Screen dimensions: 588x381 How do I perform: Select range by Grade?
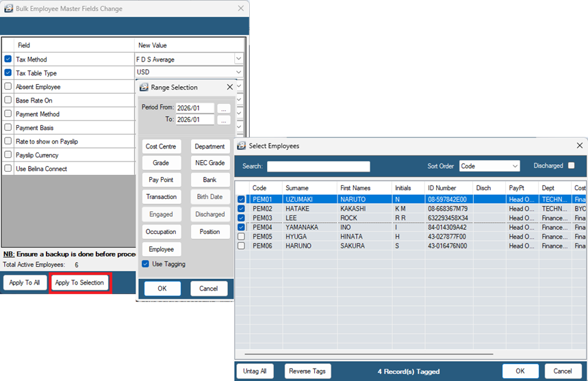click(x=162, y=163)
